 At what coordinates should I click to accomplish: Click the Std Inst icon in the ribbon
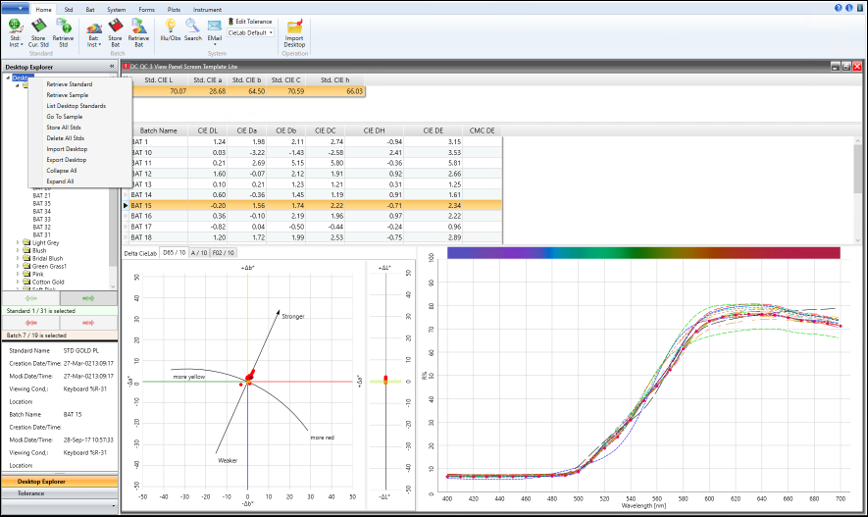pos(15,26)
